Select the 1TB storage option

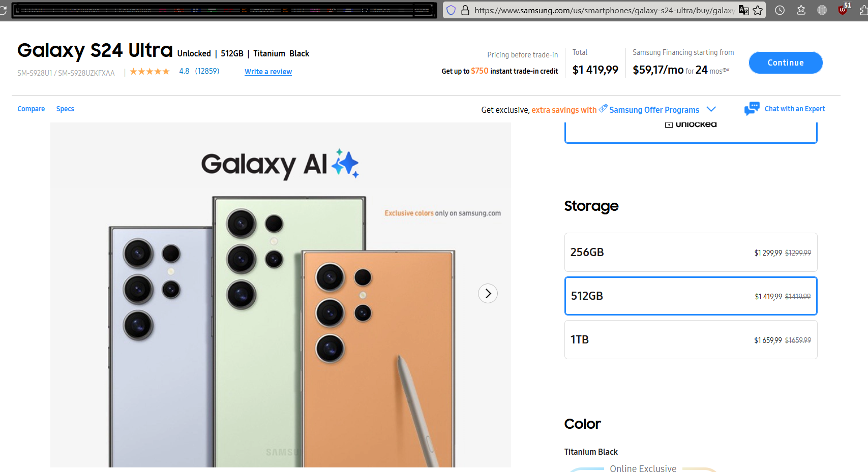click(691, 339)
